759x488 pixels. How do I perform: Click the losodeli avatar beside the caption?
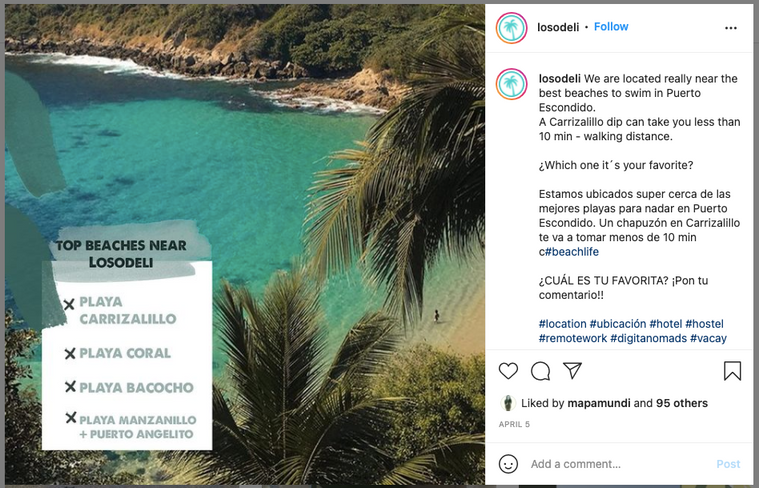click(x=512, y=84)
